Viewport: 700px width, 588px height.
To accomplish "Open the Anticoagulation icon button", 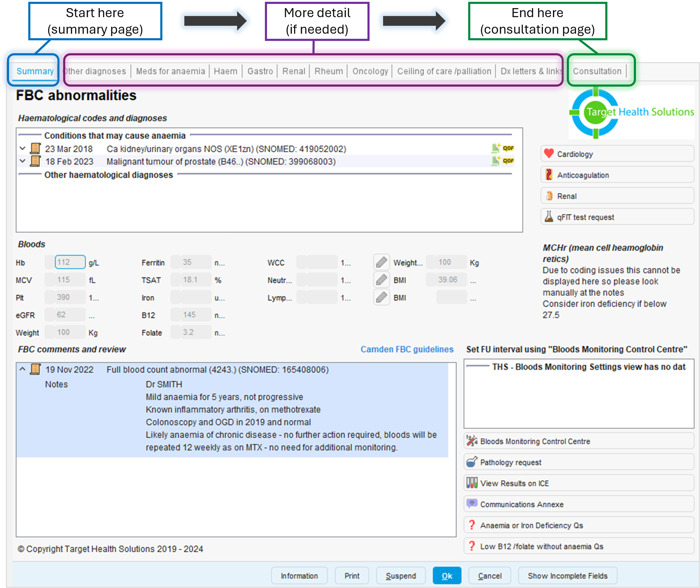I will [549, 175].
